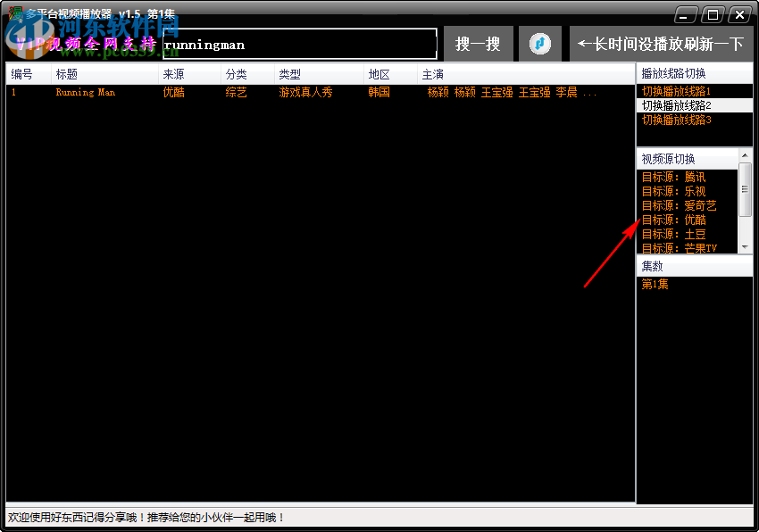Click the 游戏真人秀 type cell
This screenshot has width=759, height=532.
(x=305, y=92)
